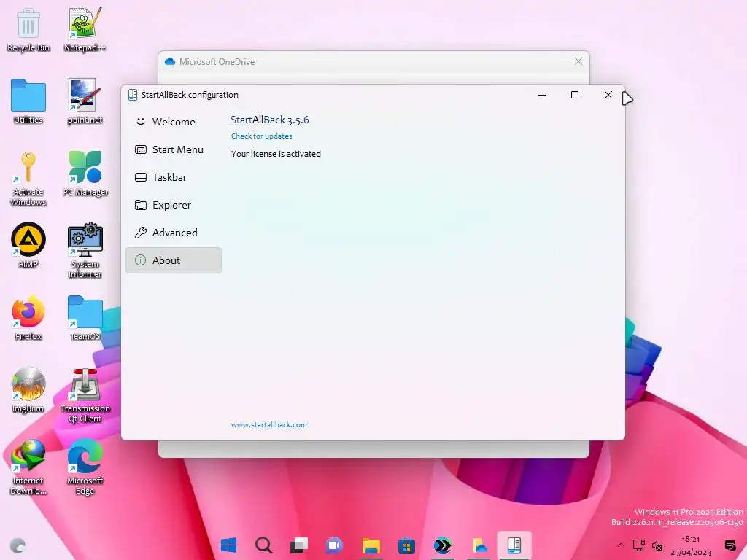Open Task View in the taskbar
Viewport: 747px width, 560px height.
[x=299, y=545]
